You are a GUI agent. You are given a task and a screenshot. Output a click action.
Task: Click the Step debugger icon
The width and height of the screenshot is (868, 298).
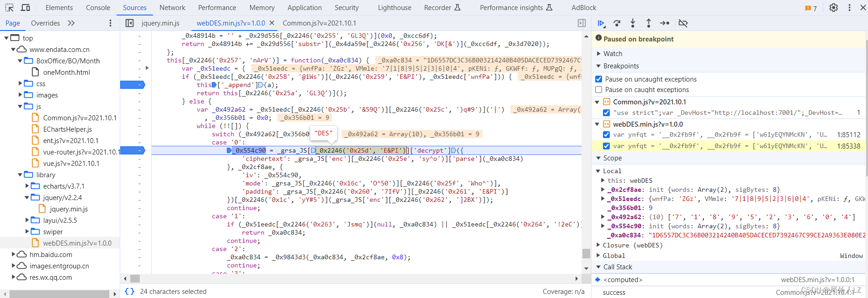click(x=665, y=23)
